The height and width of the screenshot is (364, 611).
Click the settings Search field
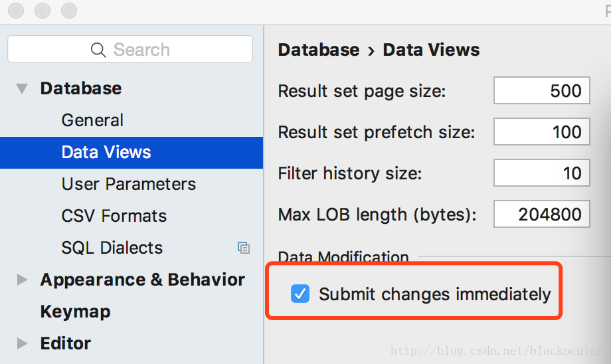(x=130, y=50)
